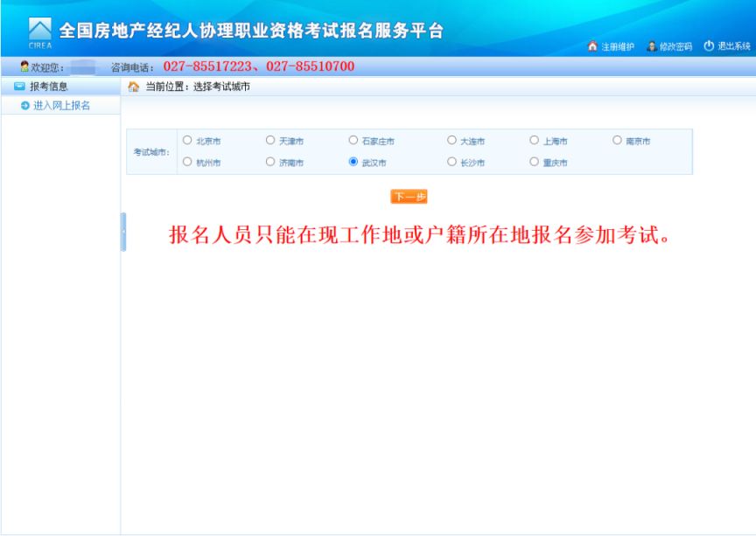Click the phone number 027-85517223
The height and width of the screenshot is (536, 756).
click(x=207, y=66)
